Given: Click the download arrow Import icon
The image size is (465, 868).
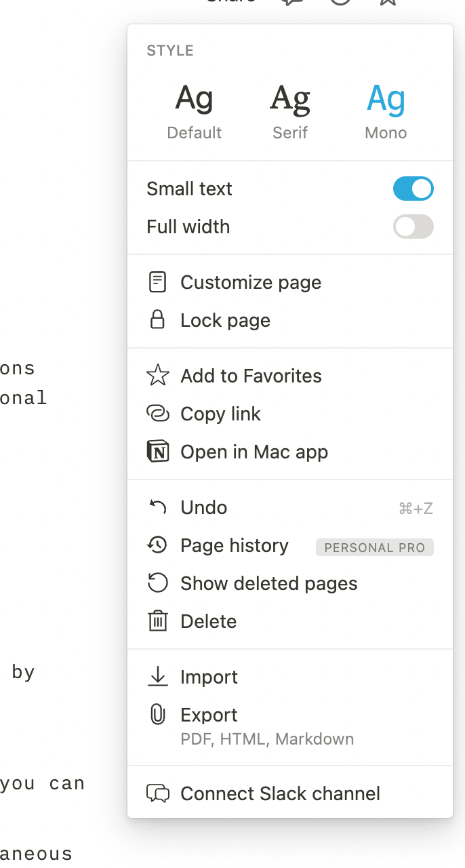Looking at the screenshot, I should tap(157, 676).
